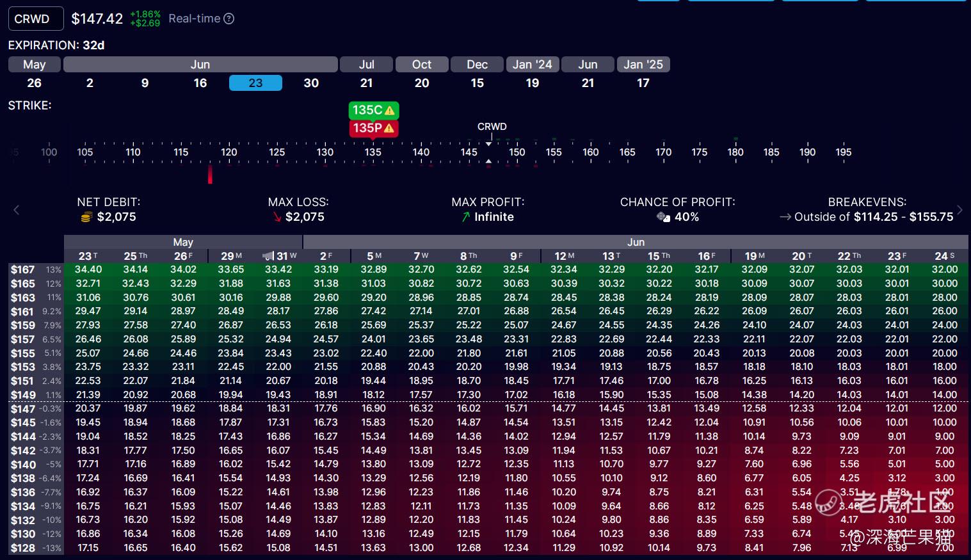Click the CRWD ticker symbol input box

pyautogui.click(x=36, y=19)
